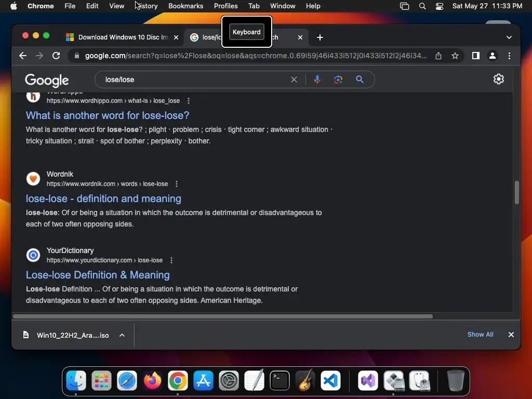Image resolution: width=532 pixels, height=399 pixels.
Task: Close the downloads bar
Action: [511, 335]
